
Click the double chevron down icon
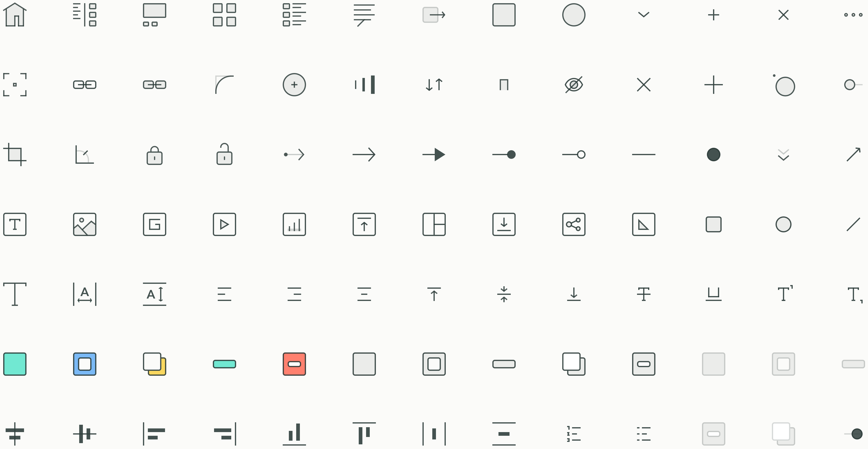point(783,155)
